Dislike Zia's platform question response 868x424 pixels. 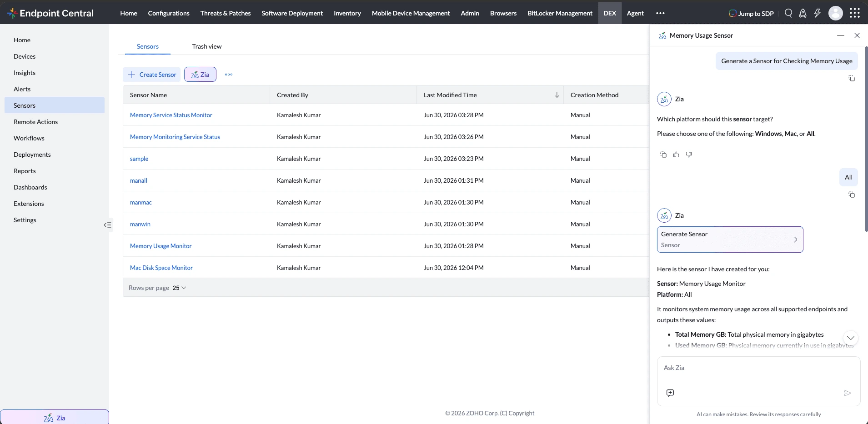689,155
